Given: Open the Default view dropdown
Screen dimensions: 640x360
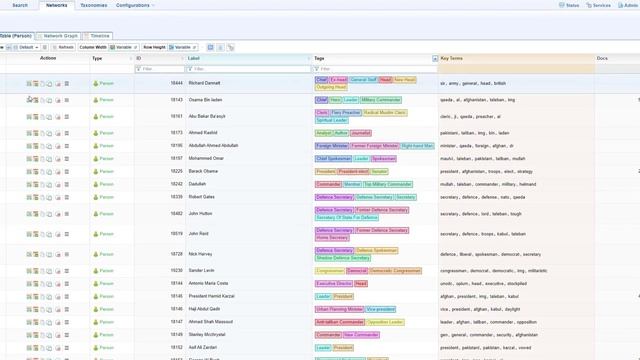Looking at the screenshot, I should (x=26, y=47).
